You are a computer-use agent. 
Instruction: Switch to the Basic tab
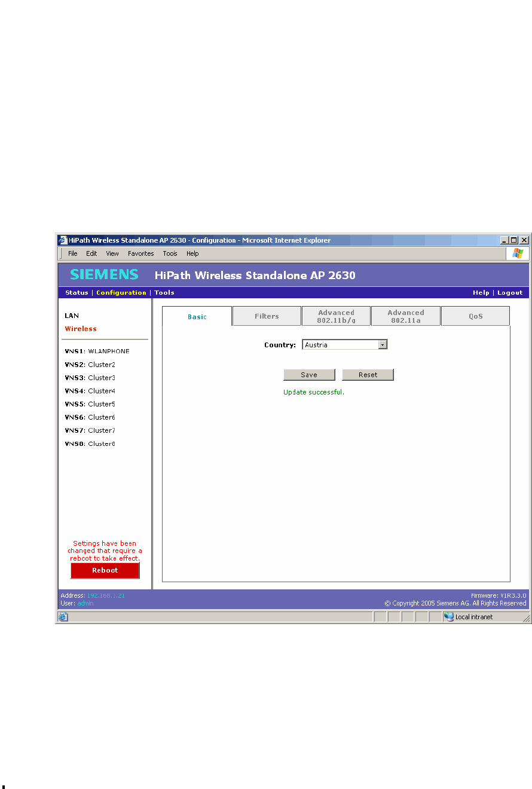click(197, 317)
